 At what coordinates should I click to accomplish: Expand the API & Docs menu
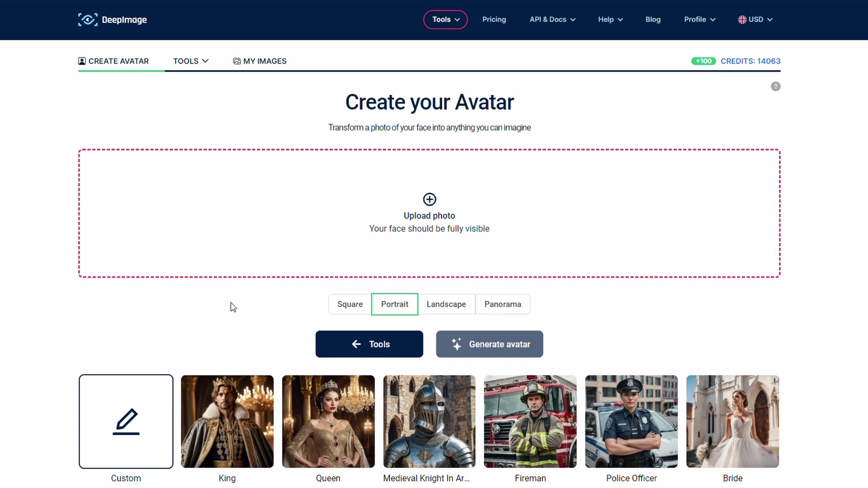552,19
